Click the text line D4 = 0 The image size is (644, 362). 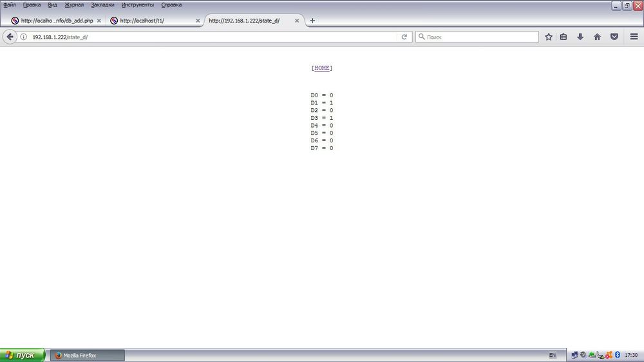click(322, 126)
